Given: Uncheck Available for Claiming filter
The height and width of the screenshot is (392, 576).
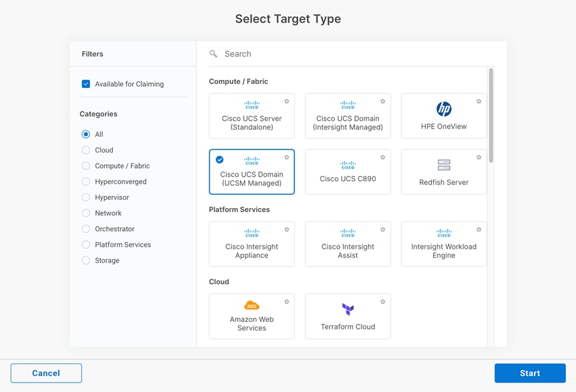Looking at the screenshot, I should (x=86, y=84).
